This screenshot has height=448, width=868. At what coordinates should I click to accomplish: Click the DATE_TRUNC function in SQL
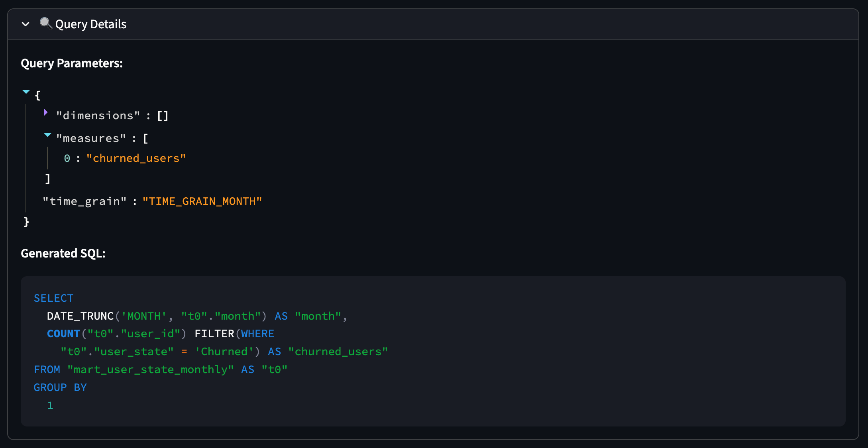click(81, 316)
